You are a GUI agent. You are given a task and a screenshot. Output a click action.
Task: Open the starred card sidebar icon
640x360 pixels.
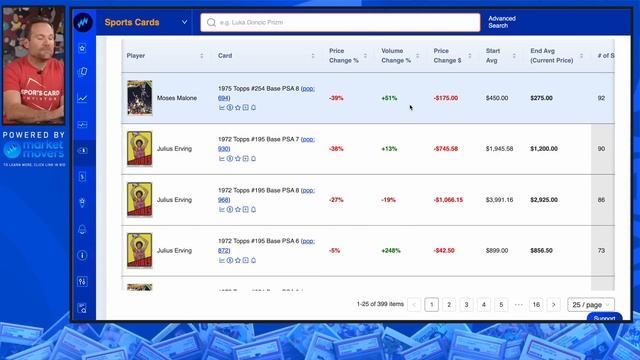click(x=82, y=48)
